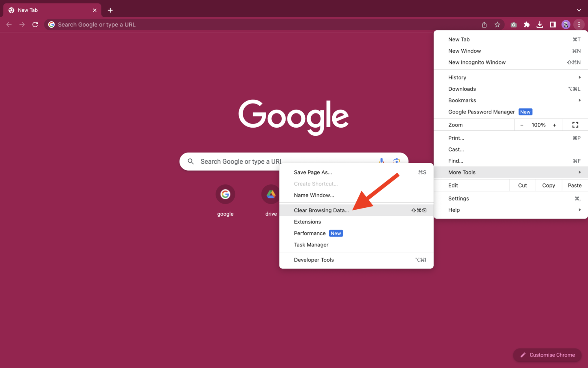Click the Copy button in Edit row
The height and width of the screenshot is (368, 588).
(549, 186)
